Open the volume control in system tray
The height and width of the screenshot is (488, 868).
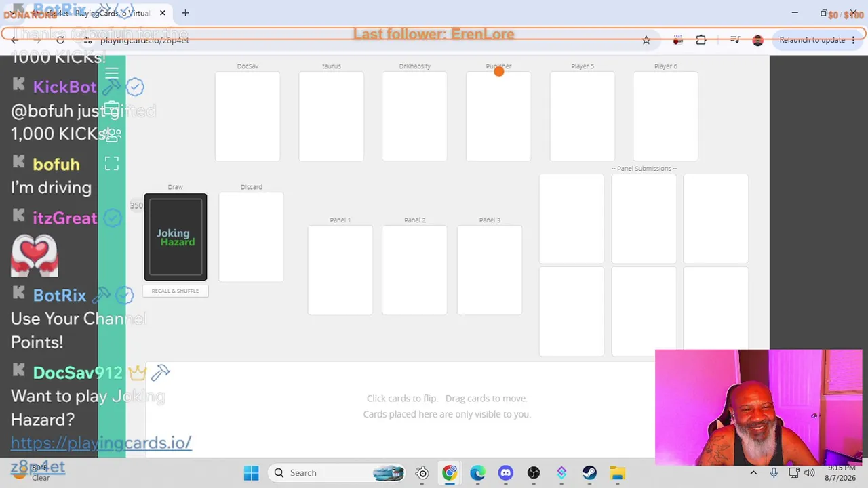(810, 473)
